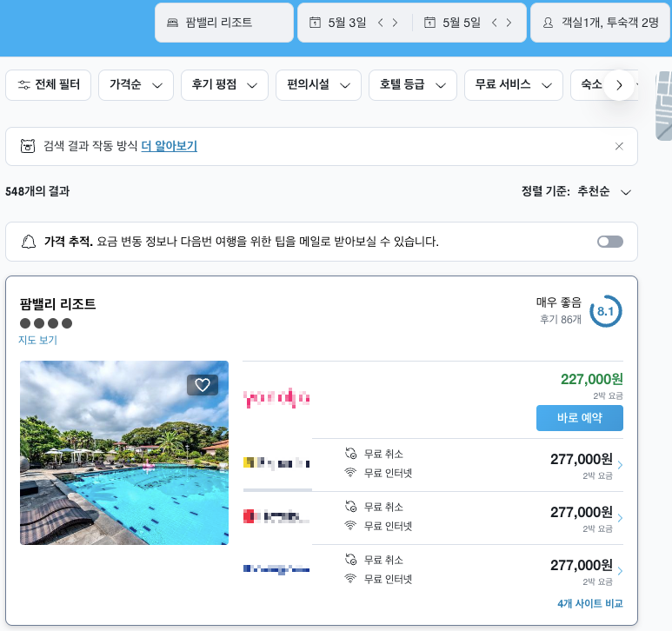Image resolution: width=672 pixels, height=631 pixels.
Task: Click the 227,000원 lowest price
Action: pos(592,379)
